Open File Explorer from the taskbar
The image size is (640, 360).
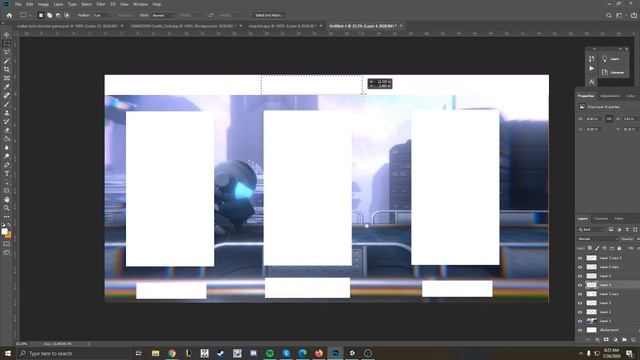(x=156, y=353)
